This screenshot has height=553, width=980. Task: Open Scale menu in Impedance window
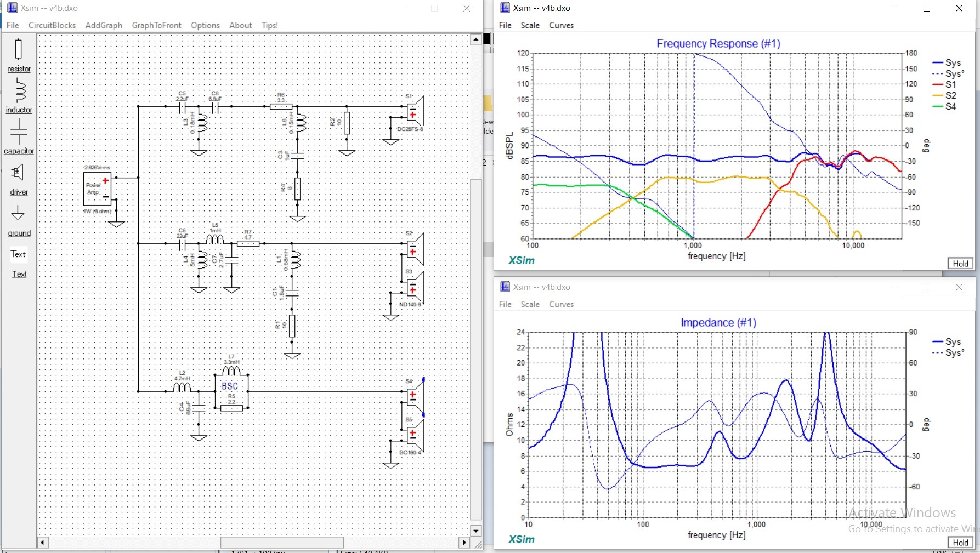(x=530, y=304)
